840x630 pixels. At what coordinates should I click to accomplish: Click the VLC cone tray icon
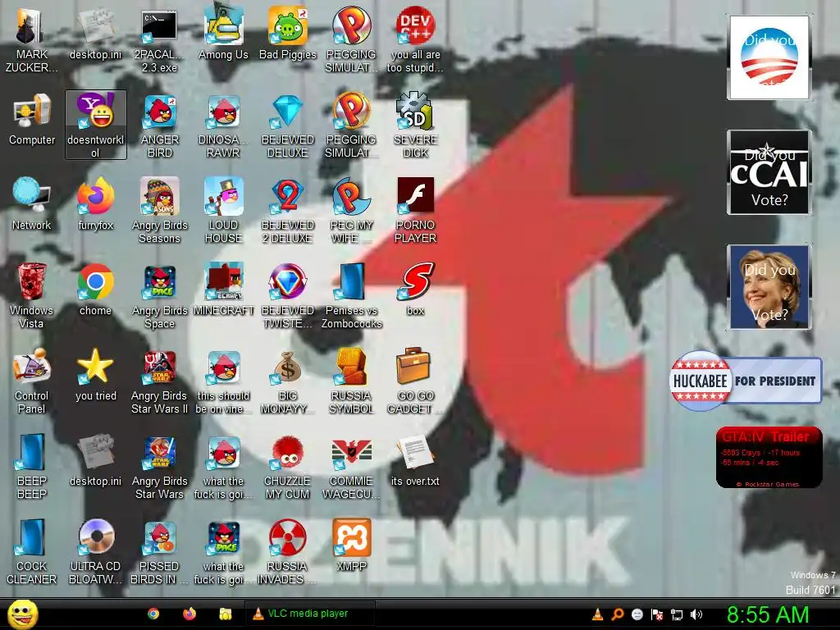point(597,614)
